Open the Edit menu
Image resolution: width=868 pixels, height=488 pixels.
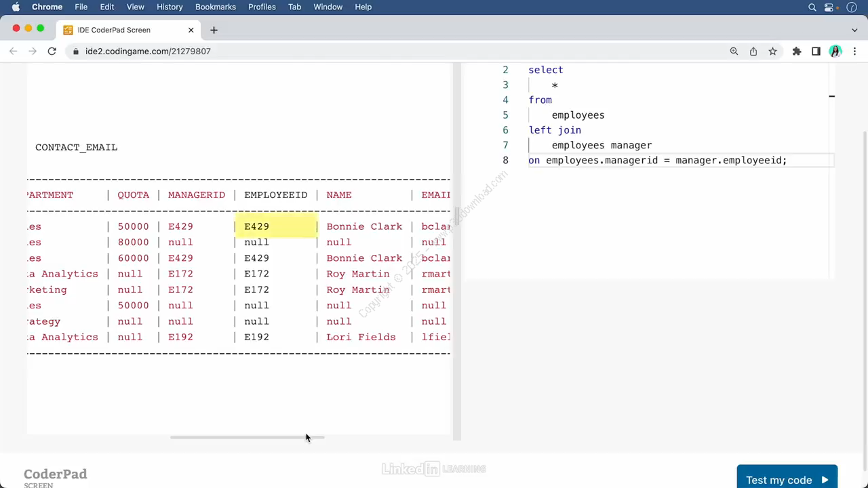click(x=107, y=7)
